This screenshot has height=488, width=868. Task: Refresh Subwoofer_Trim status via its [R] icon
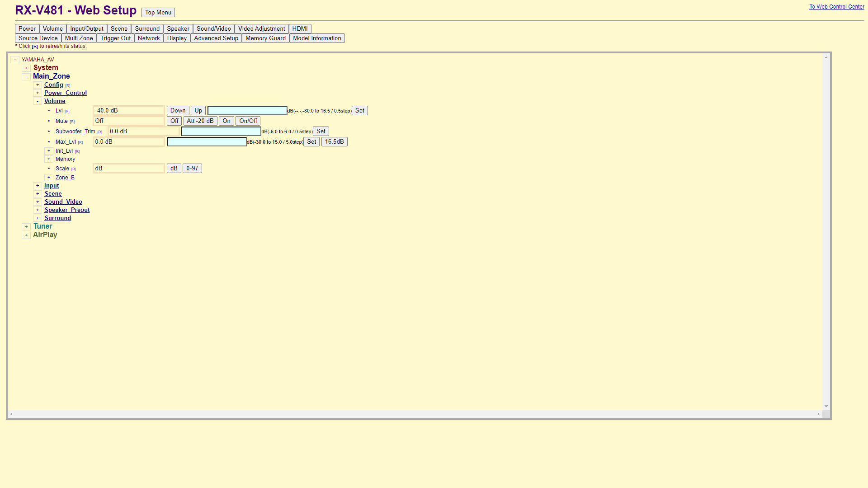pos(99,132)
